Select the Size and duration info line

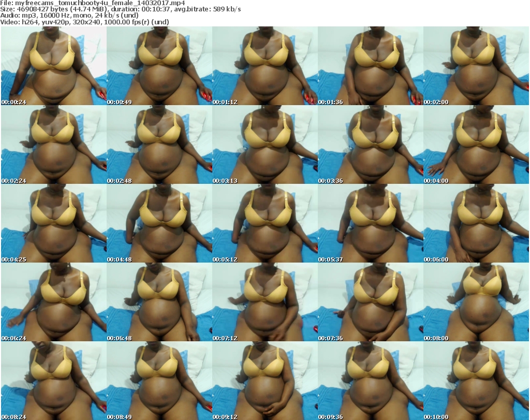(120, 9)
